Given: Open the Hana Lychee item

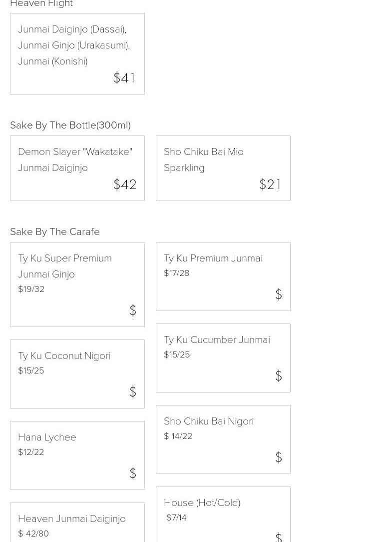Looking at the screenshot, I should tap(47, 437).
